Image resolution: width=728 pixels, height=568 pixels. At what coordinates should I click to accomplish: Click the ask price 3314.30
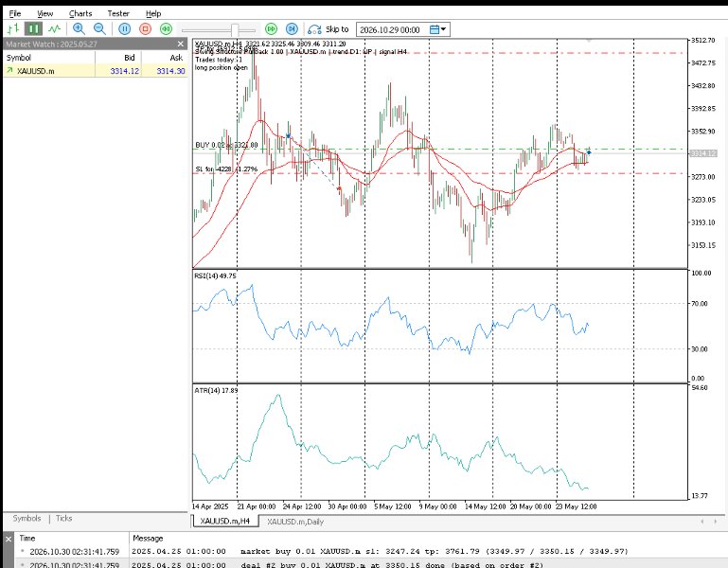pos(170,71)
